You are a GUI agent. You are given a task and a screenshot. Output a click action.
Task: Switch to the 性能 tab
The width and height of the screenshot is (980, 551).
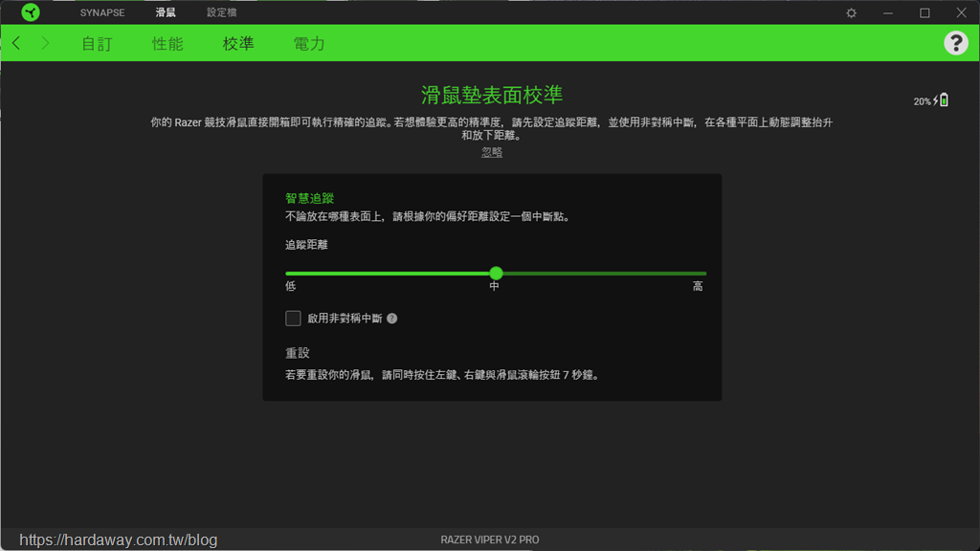pos(167,44)
